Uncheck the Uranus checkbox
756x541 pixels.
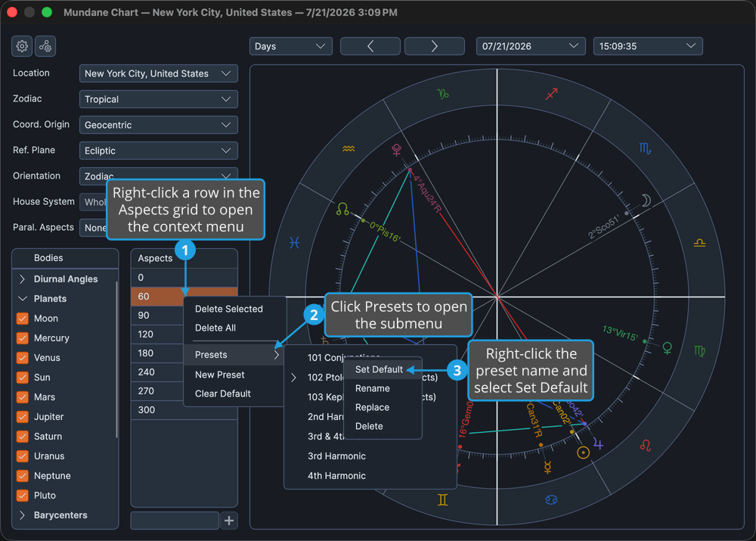pyautogui.click(x=22, y=456)
